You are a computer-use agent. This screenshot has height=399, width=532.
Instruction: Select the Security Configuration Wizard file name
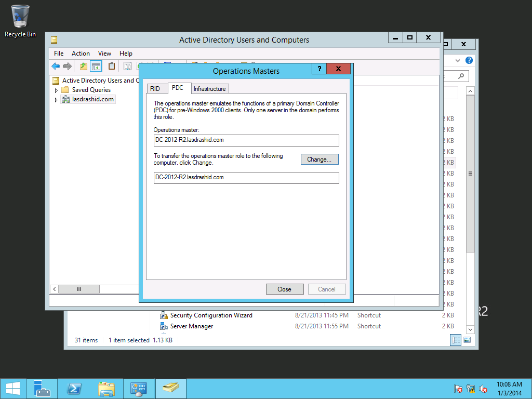tap(211, 315)
